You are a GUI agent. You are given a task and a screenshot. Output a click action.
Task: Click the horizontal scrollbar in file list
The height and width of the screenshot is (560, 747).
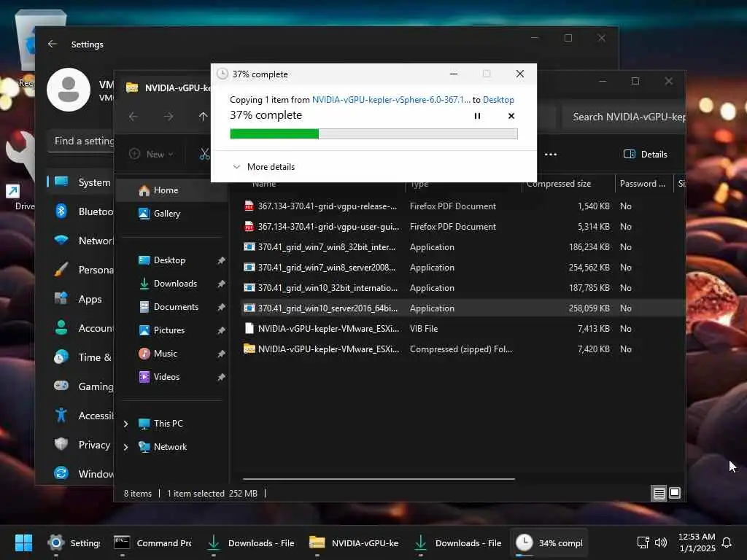pyautogui.click(x=379, y=478)
